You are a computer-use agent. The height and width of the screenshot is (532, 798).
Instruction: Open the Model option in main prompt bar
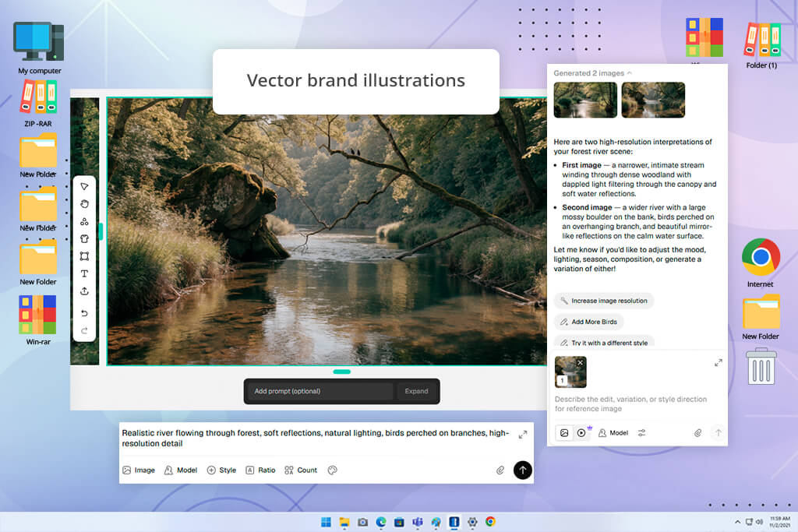click(181, 470)
